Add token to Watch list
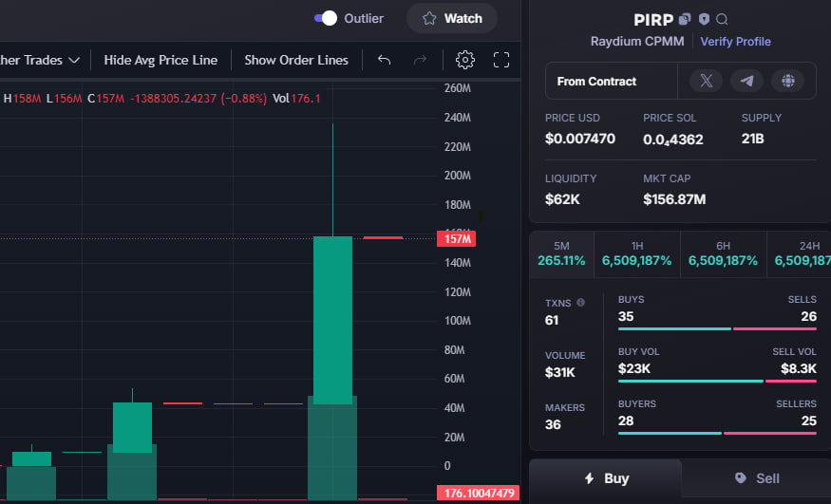The image size is (831, 504). [452, 19]
